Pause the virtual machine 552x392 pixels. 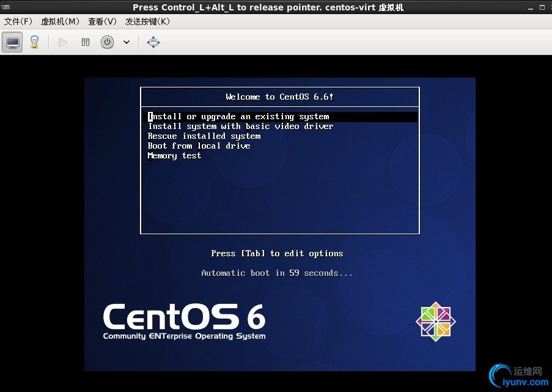[85, 42]
